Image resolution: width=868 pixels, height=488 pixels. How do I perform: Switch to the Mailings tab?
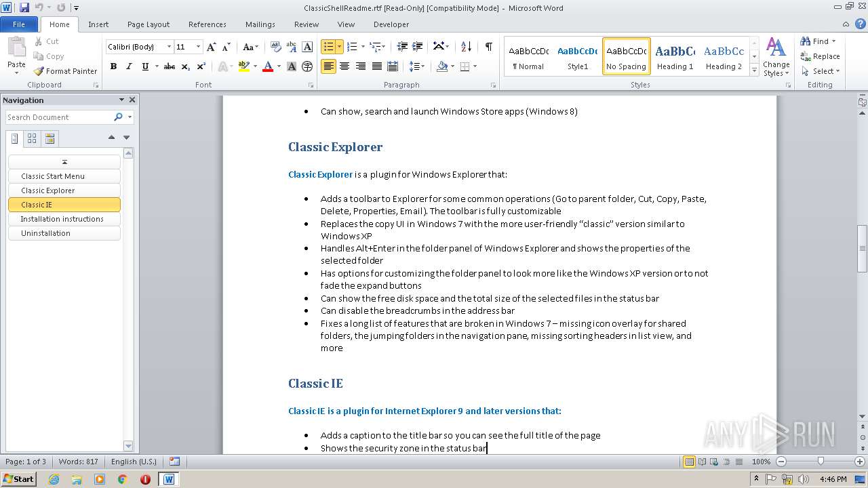point(260,24)
